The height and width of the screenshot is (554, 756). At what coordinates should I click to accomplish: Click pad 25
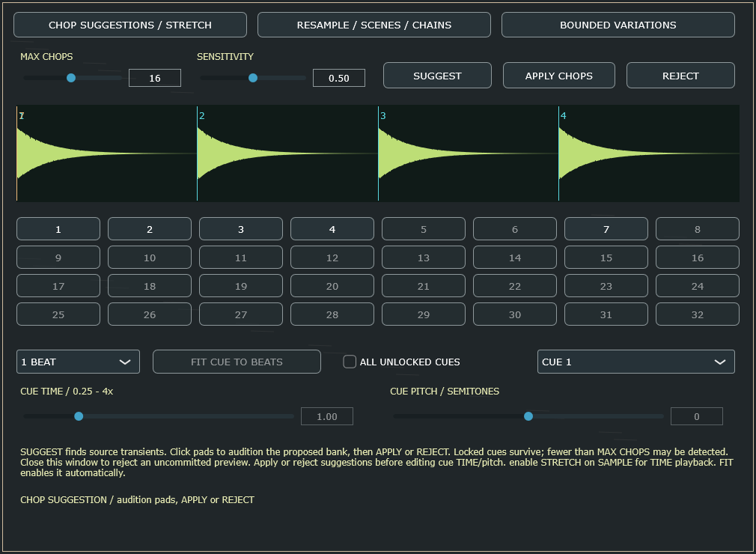pyautogui.click(x=58, y=314)
